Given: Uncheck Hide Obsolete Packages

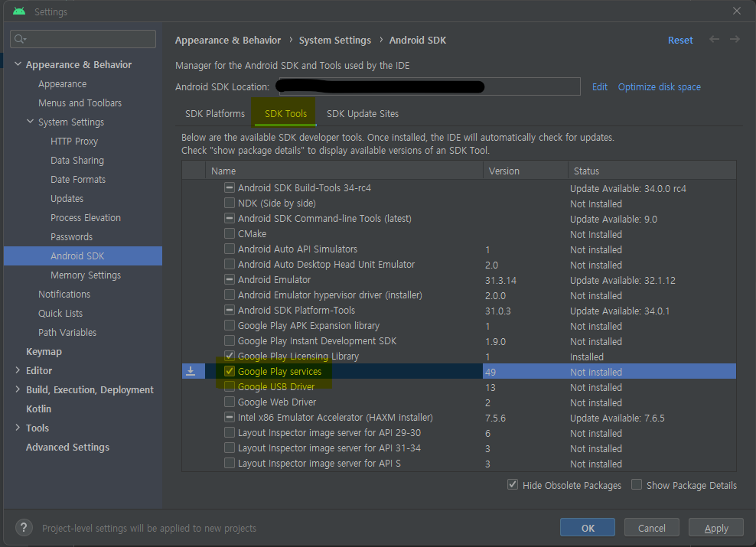Looking at the screenshot, I should coord(513,484).
